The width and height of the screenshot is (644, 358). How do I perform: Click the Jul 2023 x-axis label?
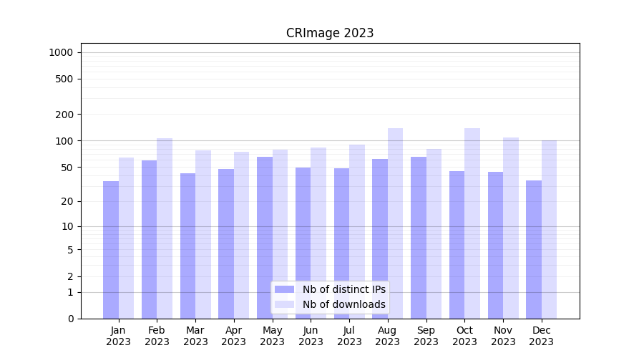(x=349, y=336)
